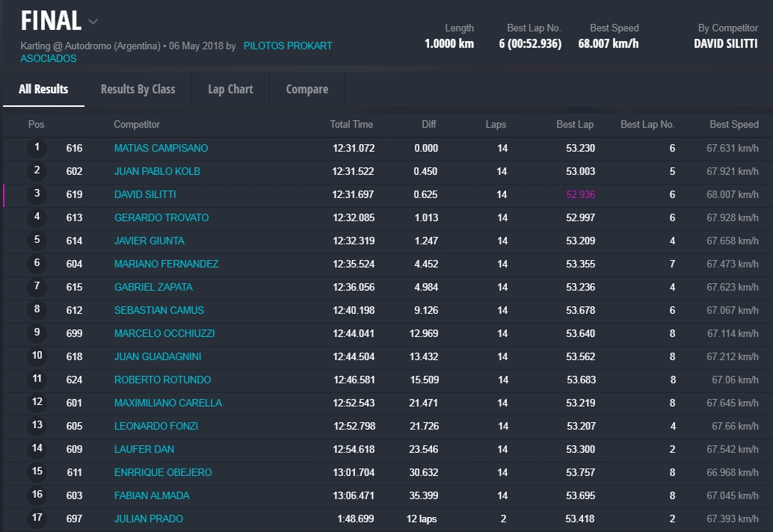The width and height of the screenshot is (773, 532).
Task: Sort by the Total Time column header
Action: (x=351, y=124)
